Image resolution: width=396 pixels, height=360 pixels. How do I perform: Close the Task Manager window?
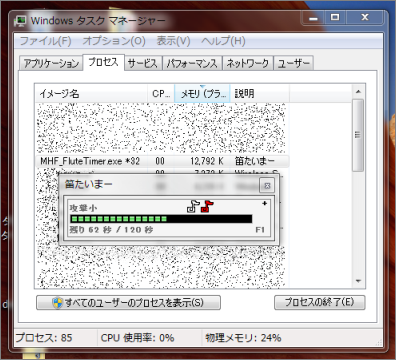(365, 18)
